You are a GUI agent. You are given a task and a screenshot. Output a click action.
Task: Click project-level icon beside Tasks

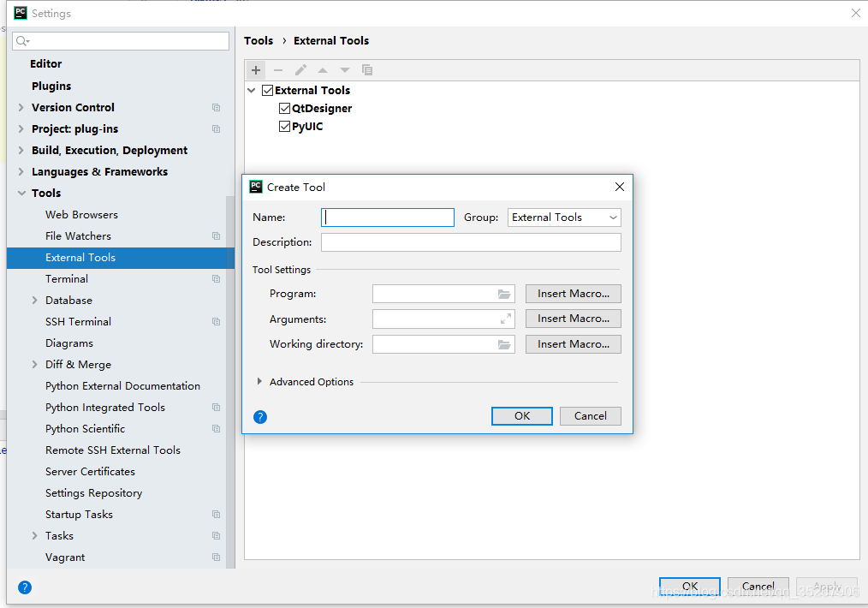[x=216, y=536]
